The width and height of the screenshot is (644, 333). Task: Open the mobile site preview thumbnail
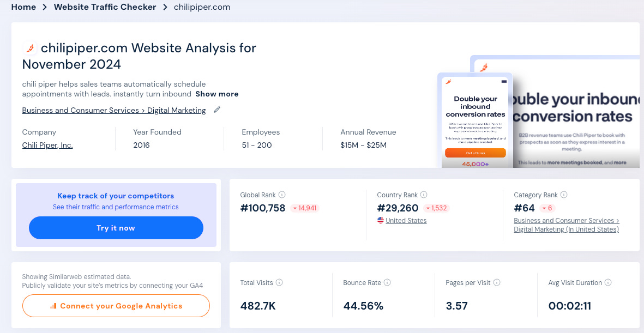pyautogui.click(x=475, y=121)
